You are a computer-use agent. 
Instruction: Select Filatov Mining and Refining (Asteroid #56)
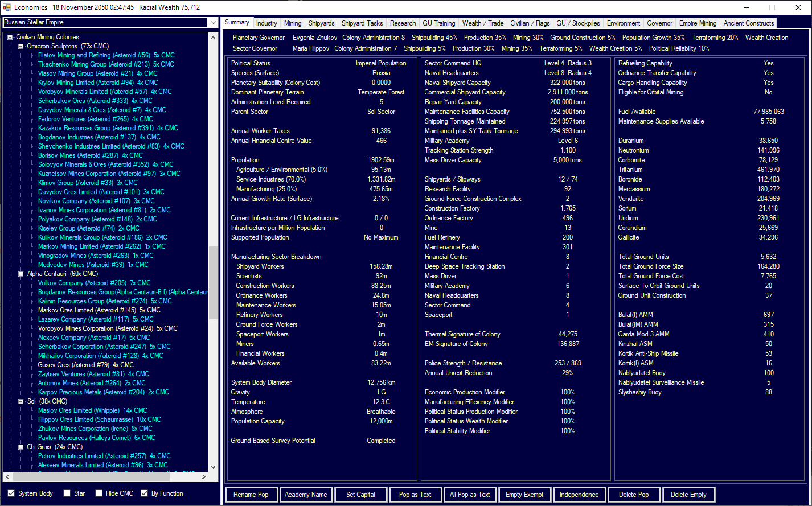pyautogui.click(x=106, y=55)
